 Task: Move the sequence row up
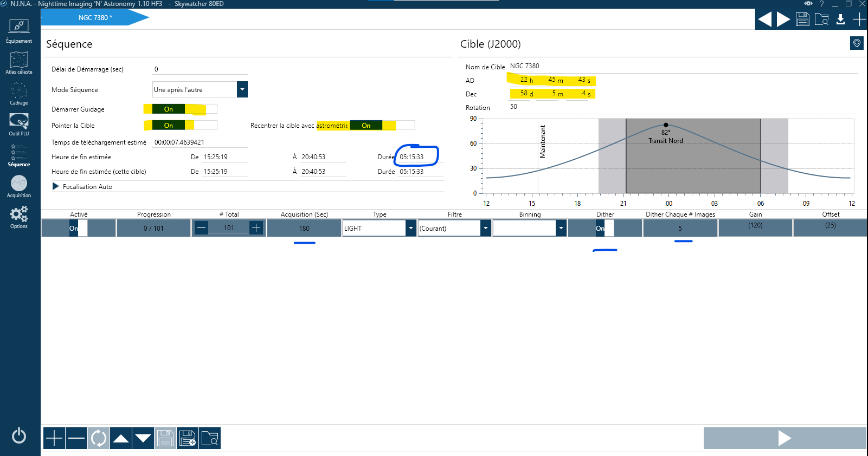click(121, 438)
